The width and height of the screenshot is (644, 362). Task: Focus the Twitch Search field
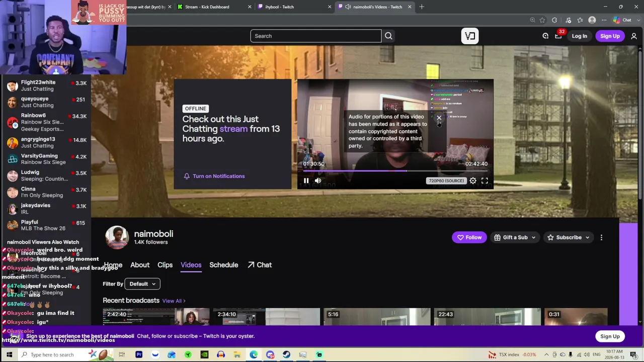[x=316, y=36]
